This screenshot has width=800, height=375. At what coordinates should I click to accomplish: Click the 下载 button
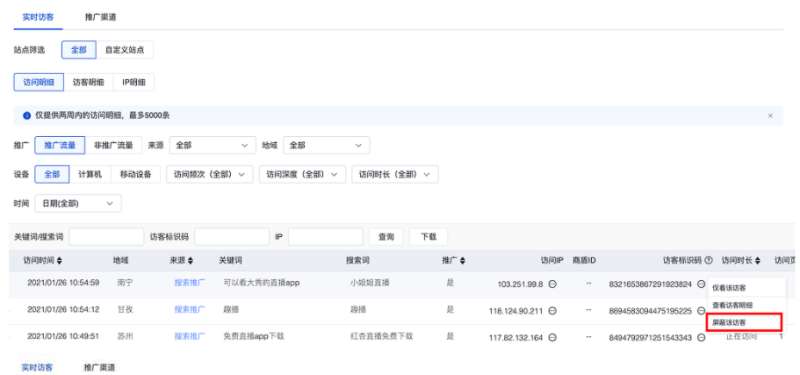click(428, 237)
